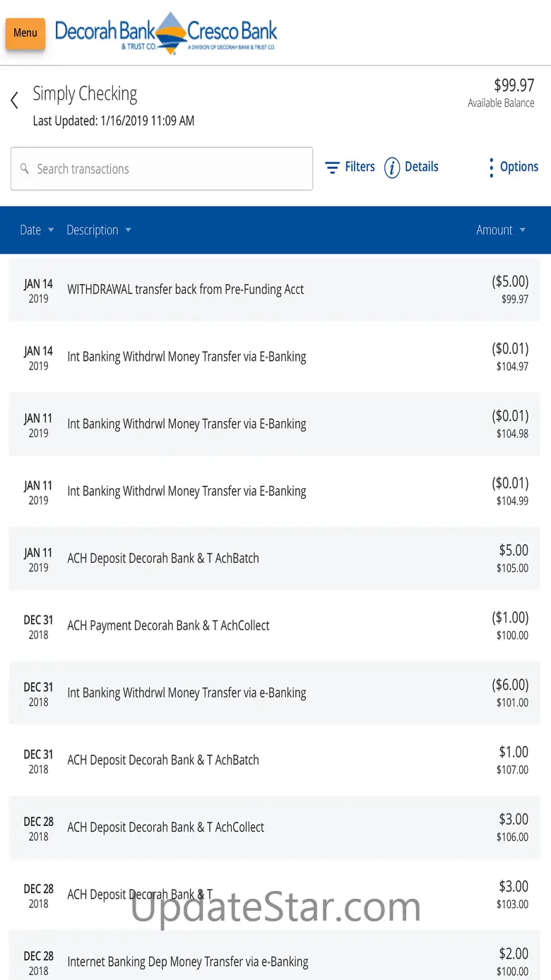551x980 pixels.
Task: Open Jan 11 ACH Deposit AchBatch transaction
Action: click(163, 559)
